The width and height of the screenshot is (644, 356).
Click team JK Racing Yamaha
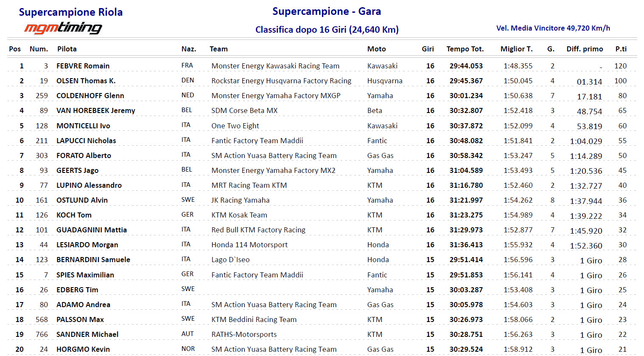coord(241,200)
